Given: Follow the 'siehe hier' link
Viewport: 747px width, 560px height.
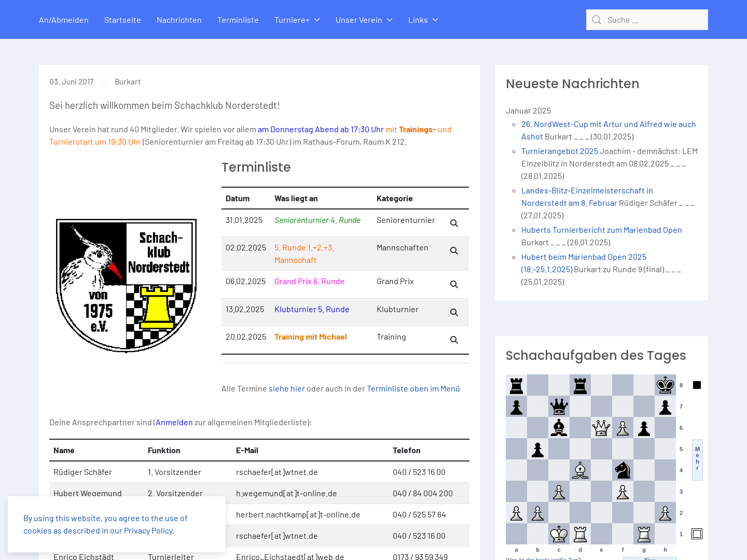Looking at the screenshot, I should click(x=287, y=389).
